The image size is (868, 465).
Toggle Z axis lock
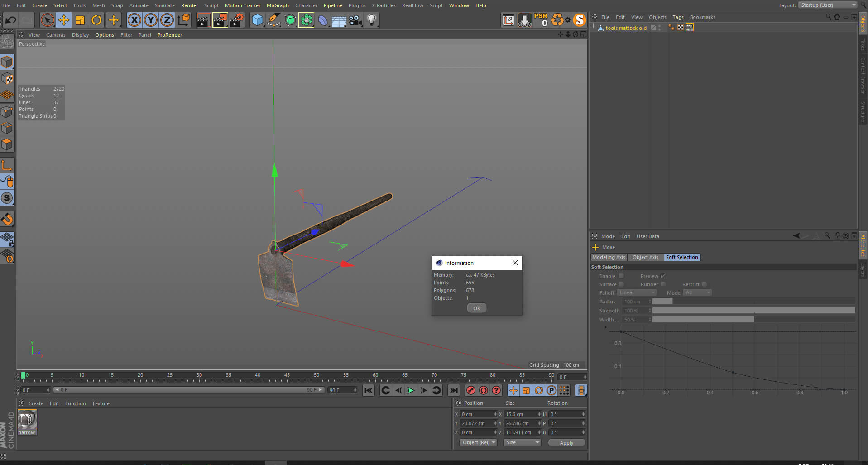(167, 20)
